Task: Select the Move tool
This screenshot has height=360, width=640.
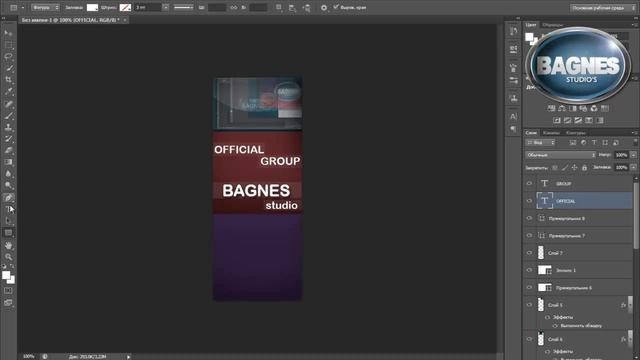Action: click(x=8, y=33)
